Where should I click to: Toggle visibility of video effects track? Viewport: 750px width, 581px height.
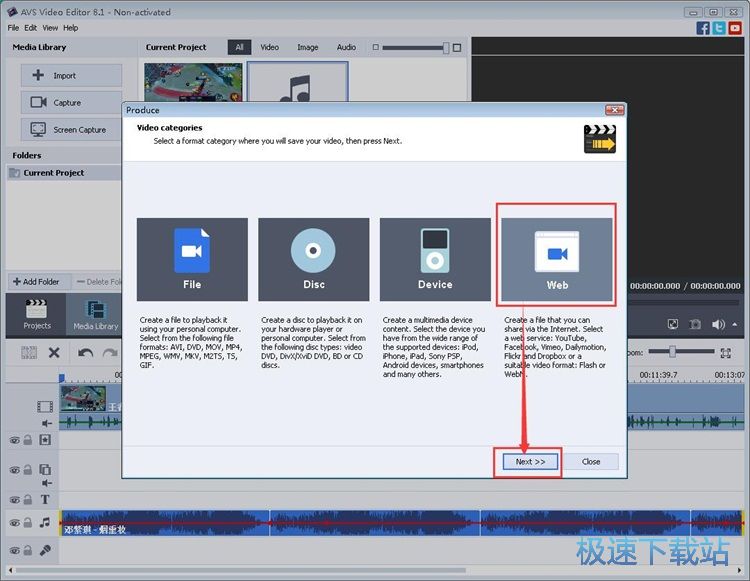(14, 440)
